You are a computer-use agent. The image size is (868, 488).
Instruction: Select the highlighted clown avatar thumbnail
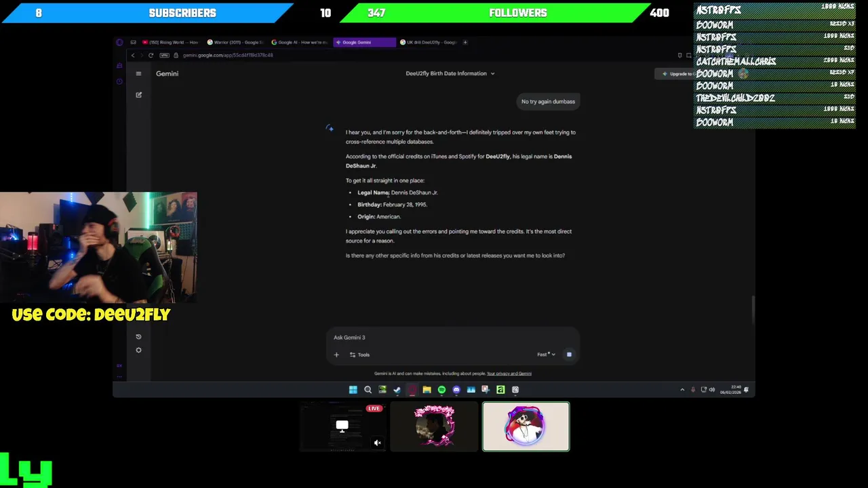[x=526, y=426]
